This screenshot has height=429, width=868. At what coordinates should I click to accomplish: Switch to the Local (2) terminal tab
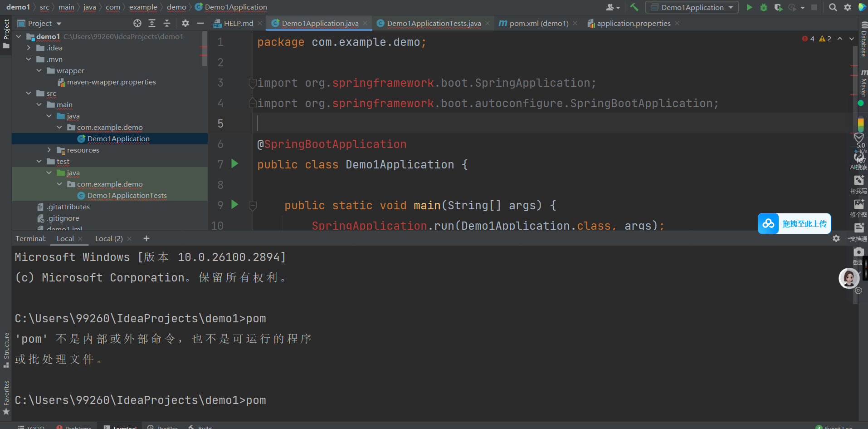coord(108,238)
